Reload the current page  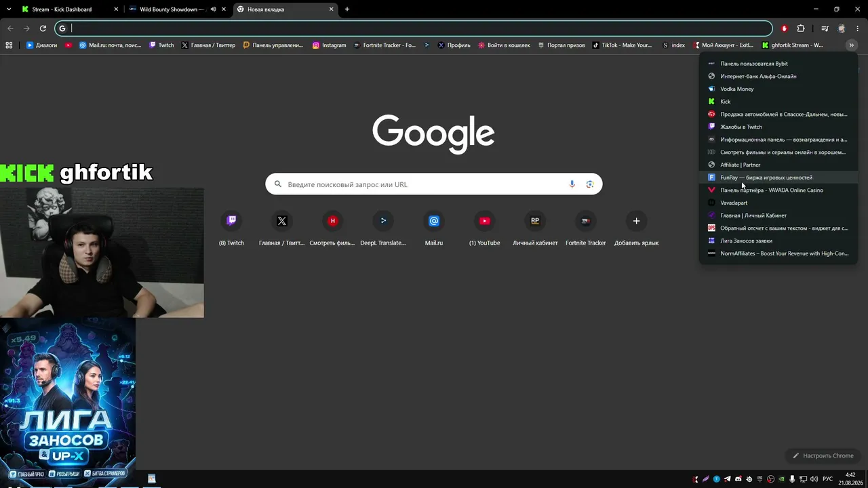(x=43, y=28)
